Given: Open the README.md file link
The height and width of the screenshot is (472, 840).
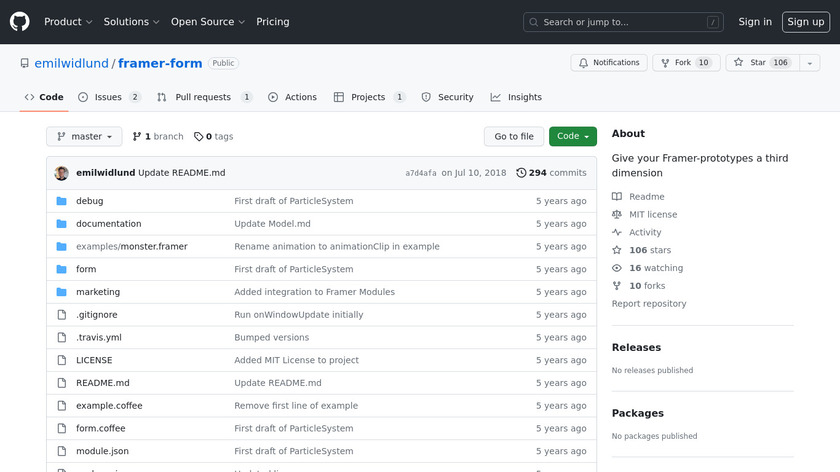Looking at the screenshot, I should coord(103,383).
